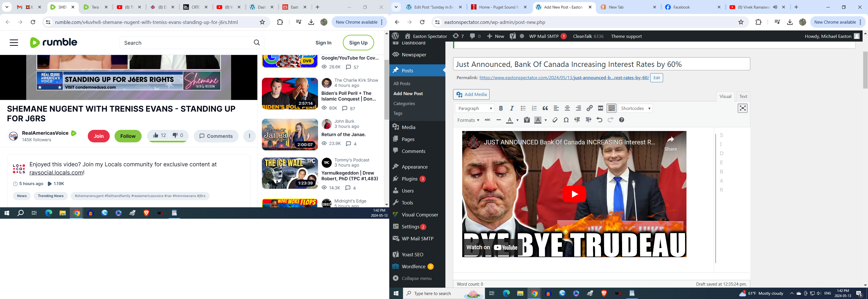Expand the Shortcodes dropdown
This screenshot has height=299, width=868.
[635, 108]
